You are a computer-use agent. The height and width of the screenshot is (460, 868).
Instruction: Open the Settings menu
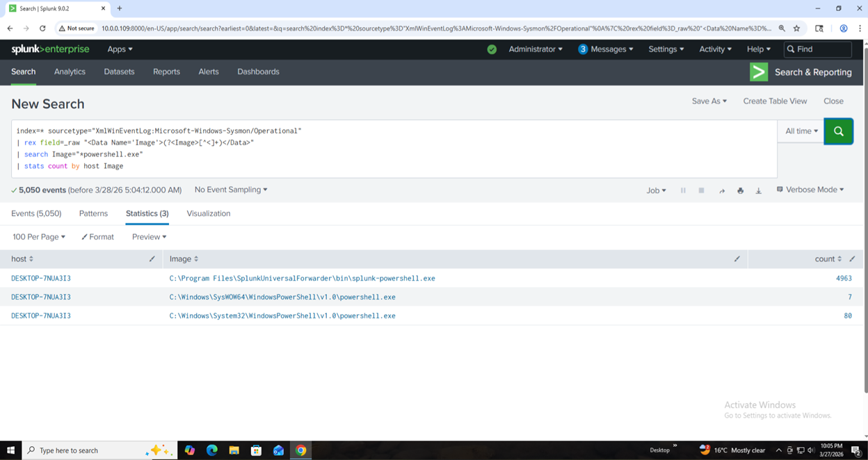665,49
